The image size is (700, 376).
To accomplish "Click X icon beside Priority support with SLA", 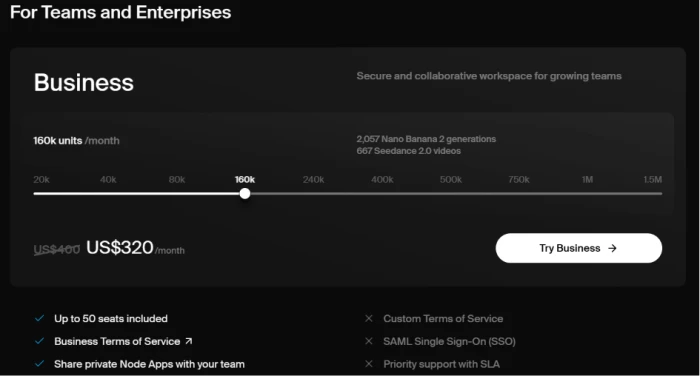I will tap(369, 363).
